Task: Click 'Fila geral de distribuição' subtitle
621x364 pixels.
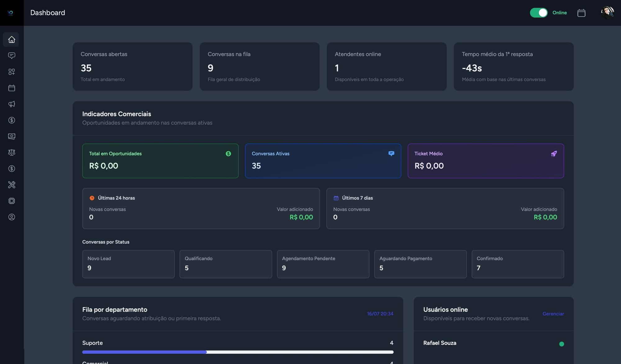Action: tap(234, 79)
